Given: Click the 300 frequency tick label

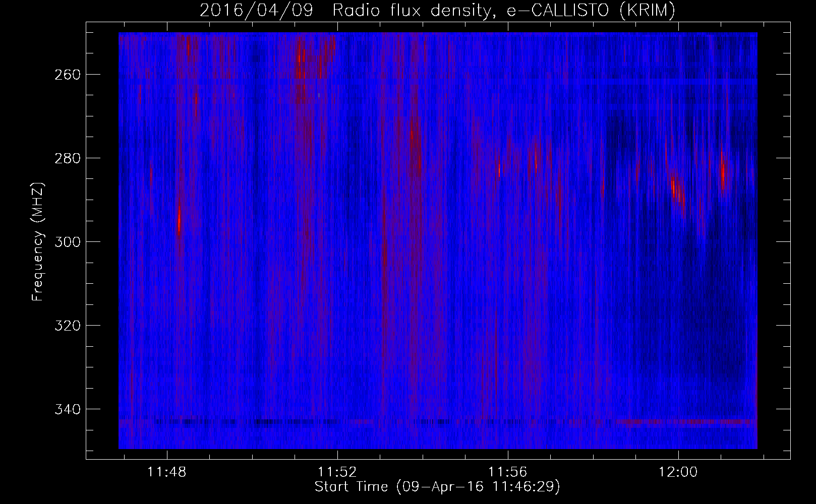Looking at the screenshot, I should (67, 242).
